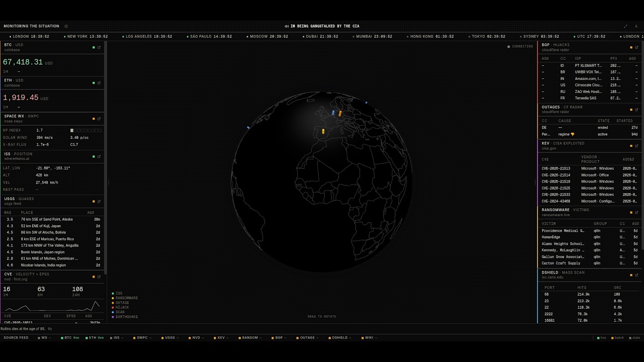Screen dimensions: 644x362
Task: Click the fullscreen expand icon in the header
Action: [625, 26]
